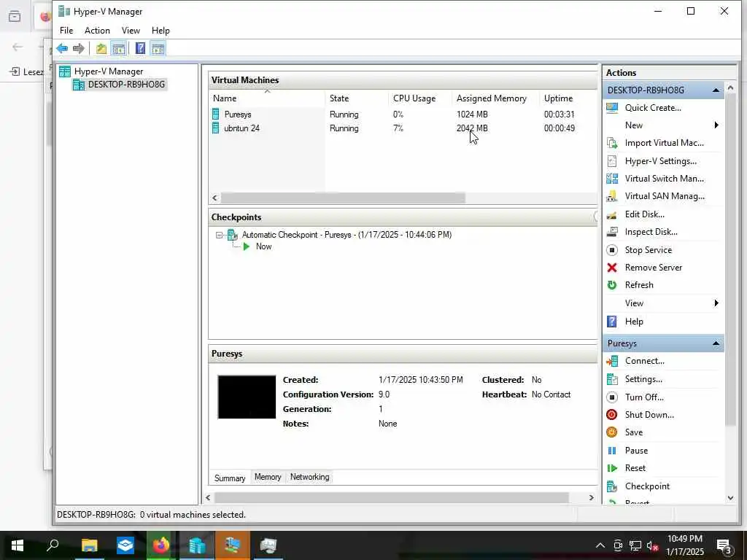Click the Puresys VM preview thumbnail
The image size is (747, 560).
(247, 397)
